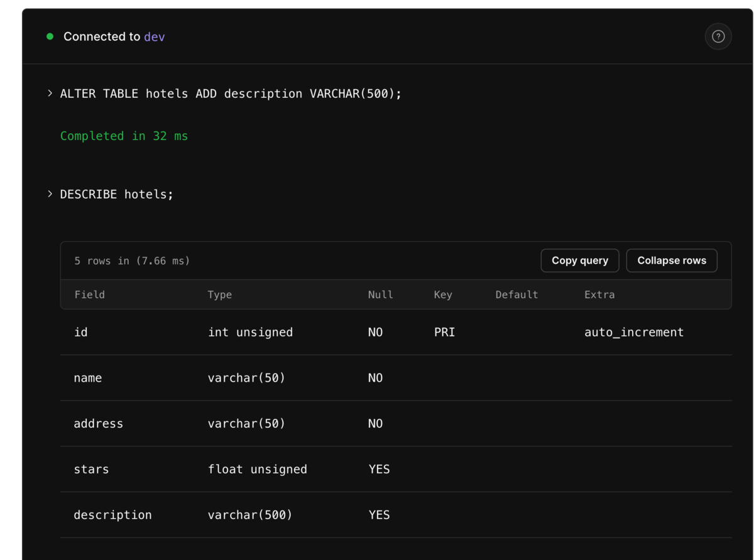Click the chevron beside DESCRIBE hotels query

(50, 194)
